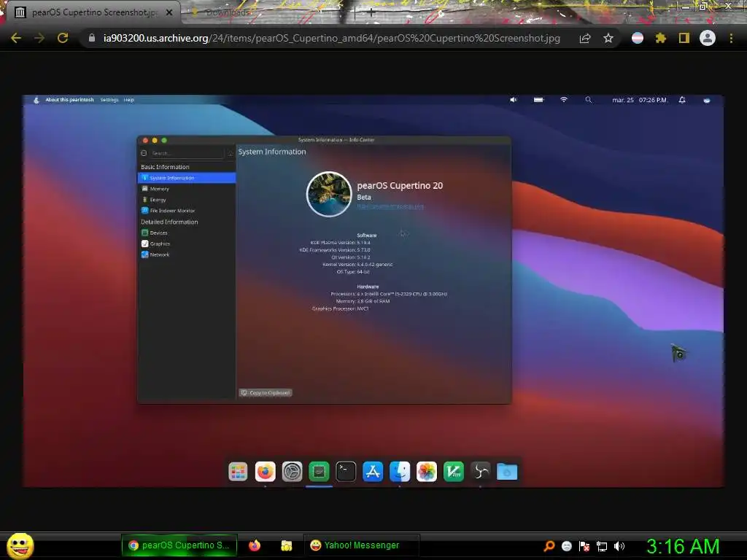747x560 pixels.
Task: Open the Photos flower icon in the dock
Action: tap(426, 472)
